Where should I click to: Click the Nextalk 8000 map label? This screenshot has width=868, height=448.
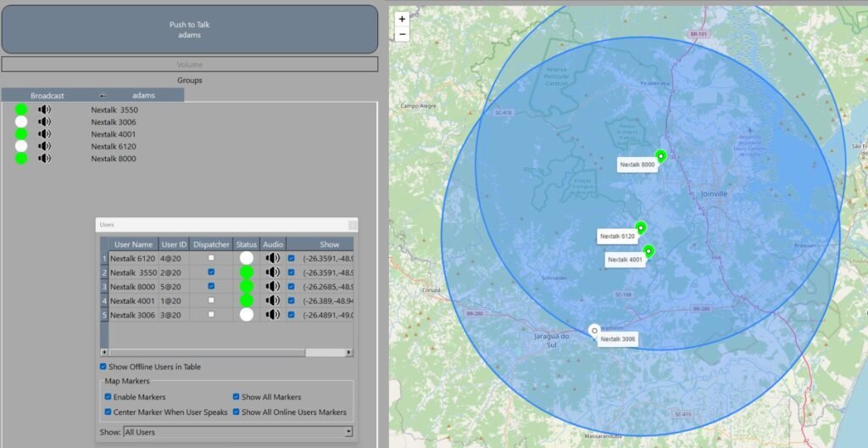tap(637, 165)
